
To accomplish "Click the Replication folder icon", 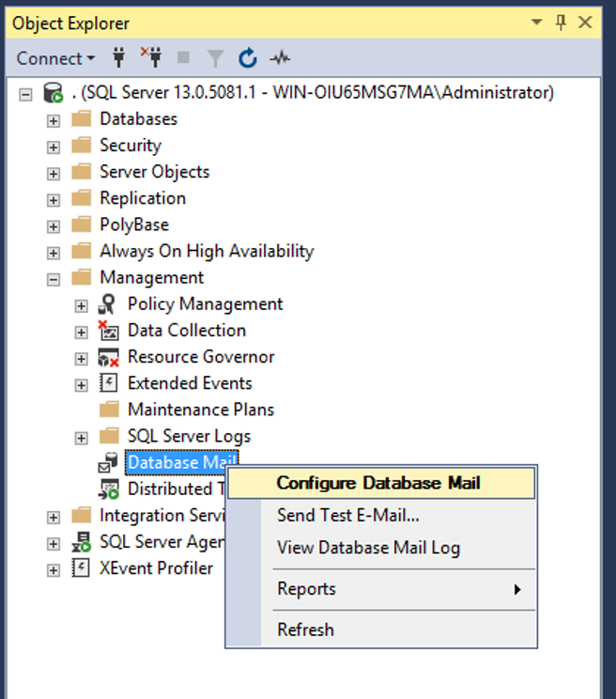I will click(82, 198).
